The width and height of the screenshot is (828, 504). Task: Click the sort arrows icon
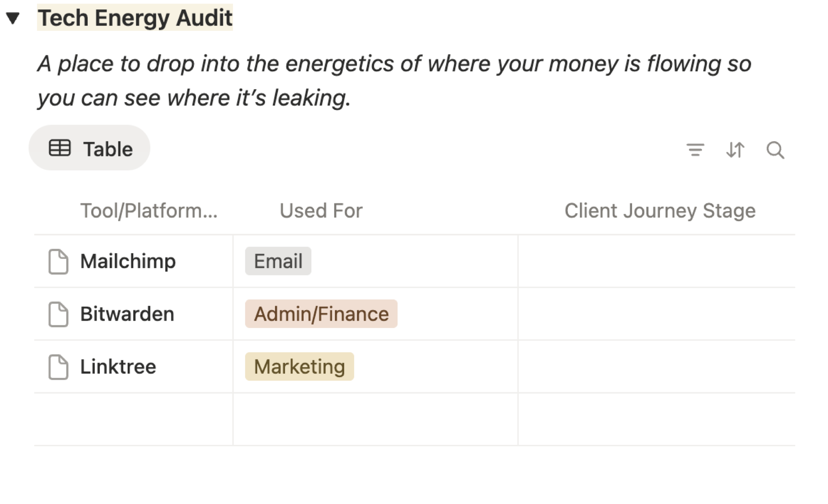tap(735, 150)
